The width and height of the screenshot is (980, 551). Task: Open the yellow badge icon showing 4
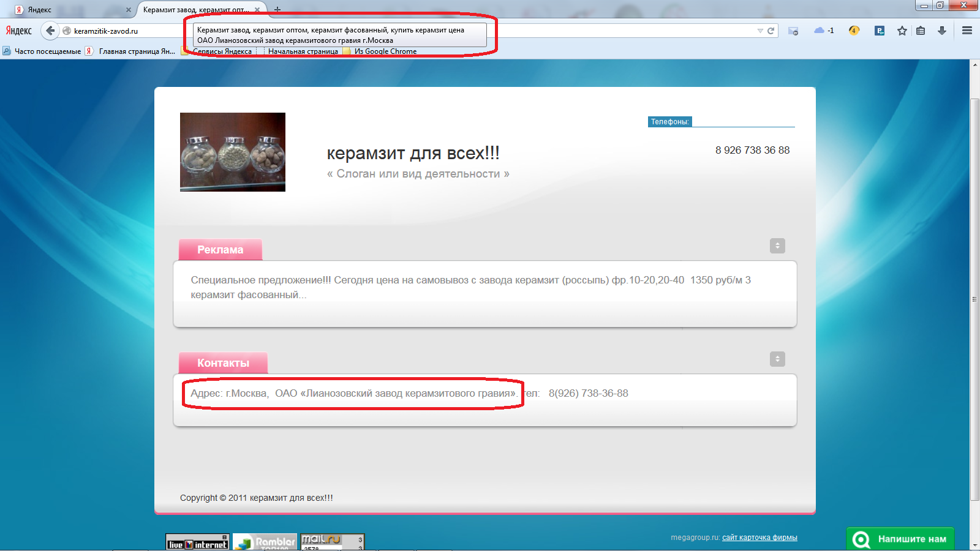[854, 30]
